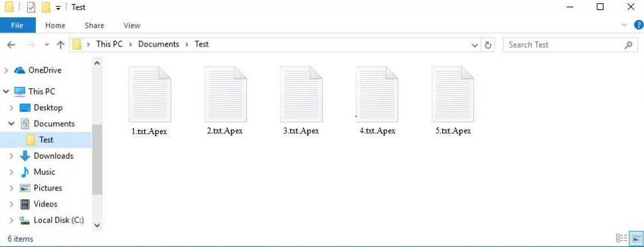This screenshot has width=644, height=247.
Task: Switch to Large icons view in status bar
Action: point(636,238)
